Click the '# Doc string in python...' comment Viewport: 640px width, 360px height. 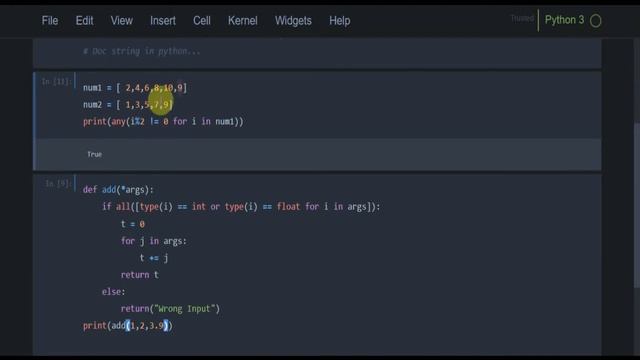142,51
